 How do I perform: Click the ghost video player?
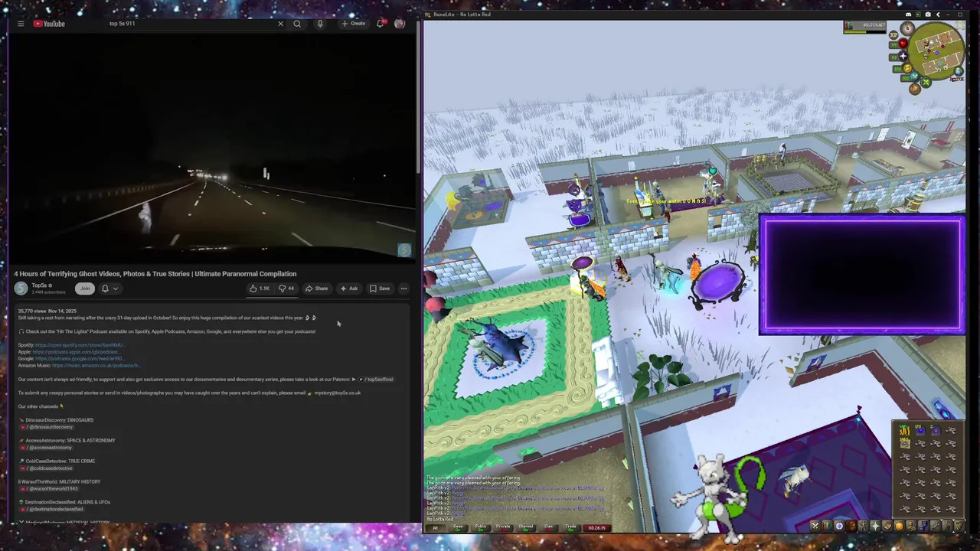[x=212, y=147]
